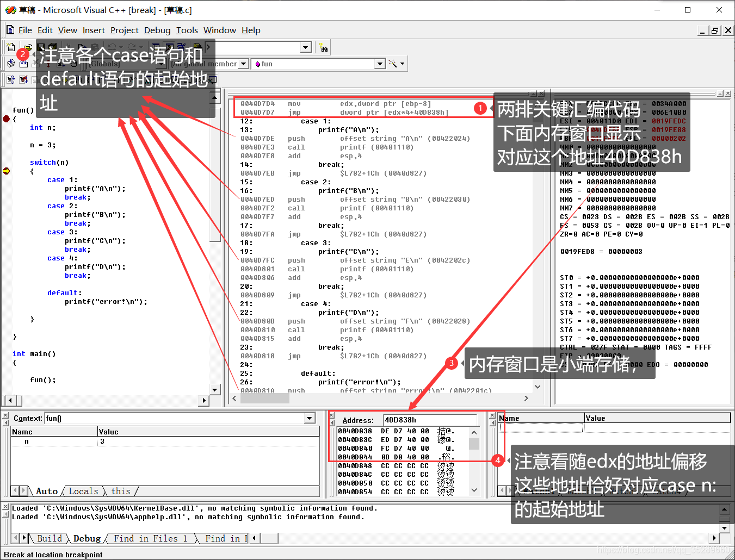
Task: Click source pane scroll-up arrow
Action: click(215, 98)
